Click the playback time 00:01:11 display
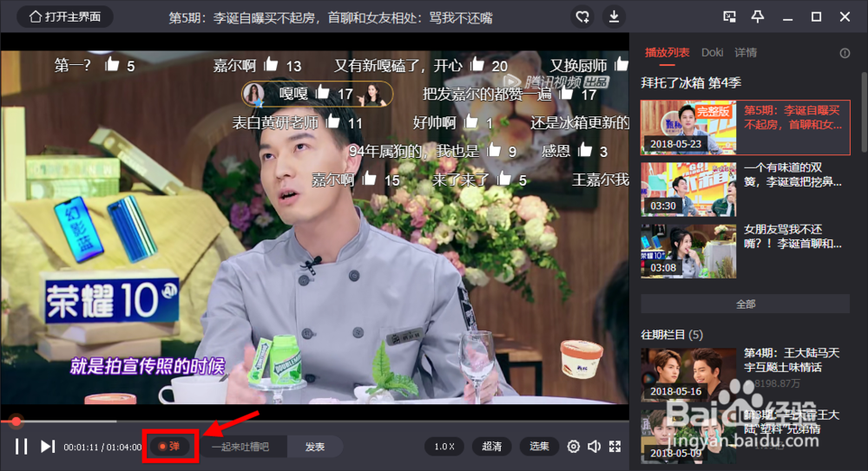 click(81, 447)
